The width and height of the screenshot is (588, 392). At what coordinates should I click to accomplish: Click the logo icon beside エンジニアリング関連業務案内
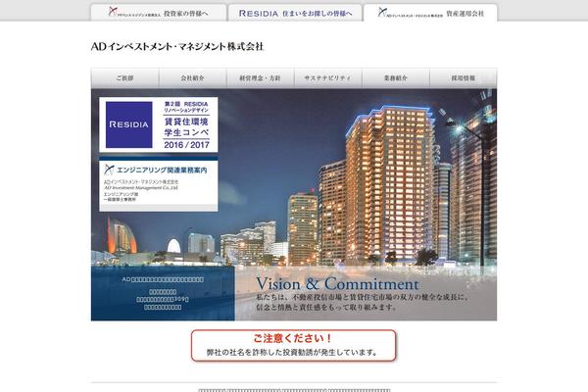coord(109,170)
